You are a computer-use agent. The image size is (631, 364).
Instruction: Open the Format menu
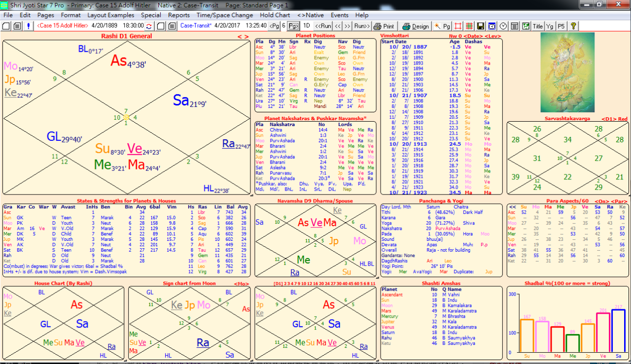pos(71,15)
